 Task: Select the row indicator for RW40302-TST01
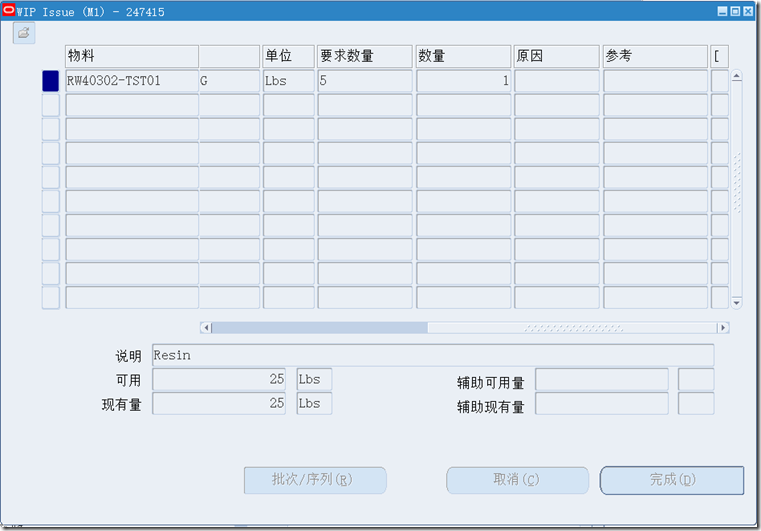[50, 81]
